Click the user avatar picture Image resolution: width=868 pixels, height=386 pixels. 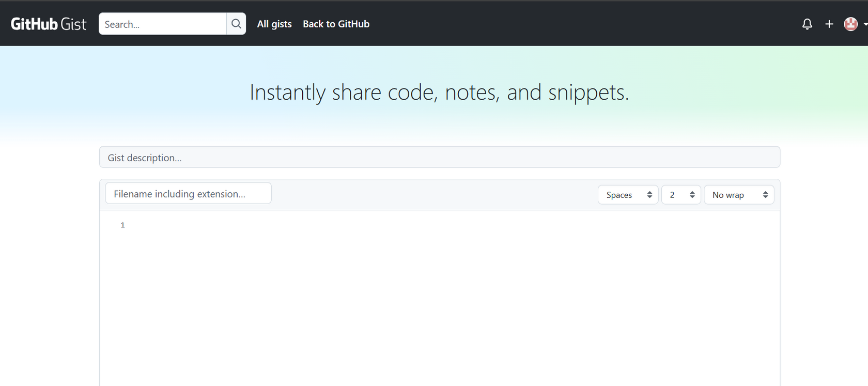click(850, 24)
